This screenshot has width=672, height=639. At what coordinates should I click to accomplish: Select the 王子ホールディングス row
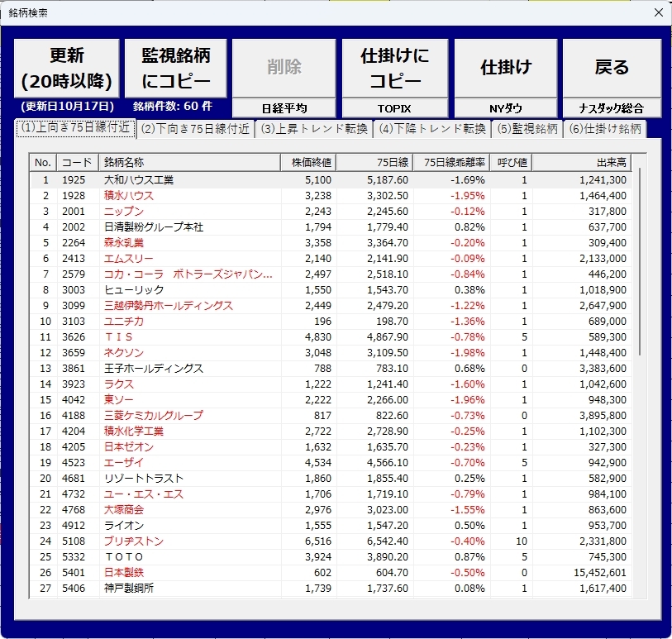(x=331, y=369)
